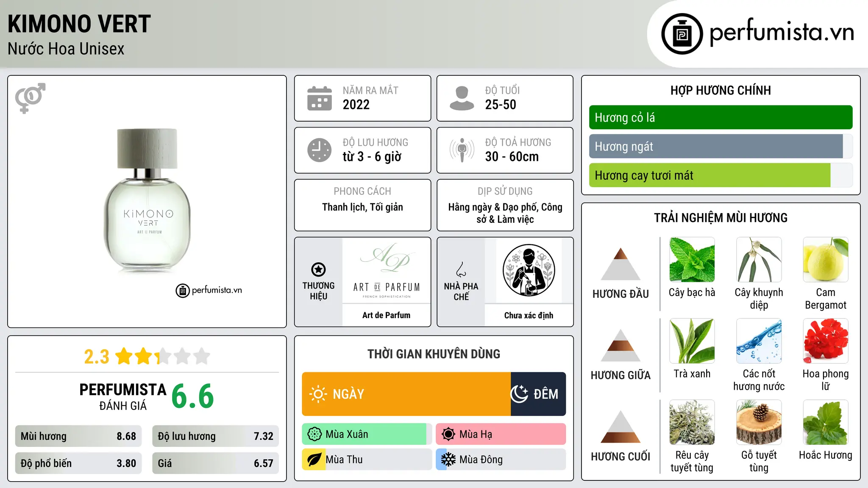Select the Hoắc Hương patchouli image
Viewport: 868px width, 488px height.
(826, 422)
